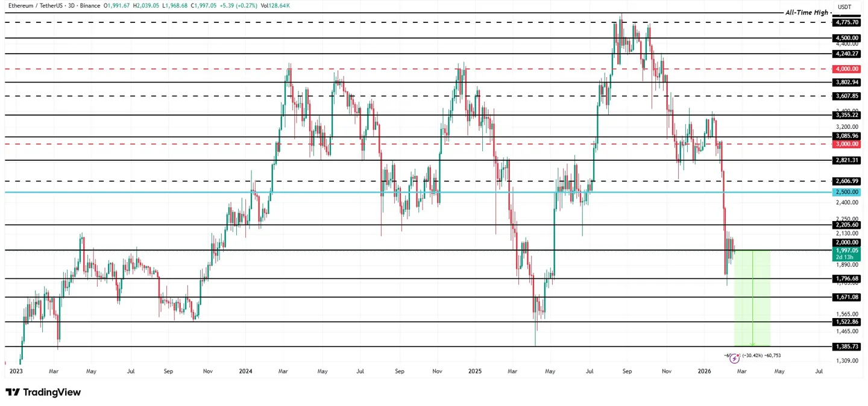
Task: Click the (-30.42%) measurement readout
Action: coord(752,355)
